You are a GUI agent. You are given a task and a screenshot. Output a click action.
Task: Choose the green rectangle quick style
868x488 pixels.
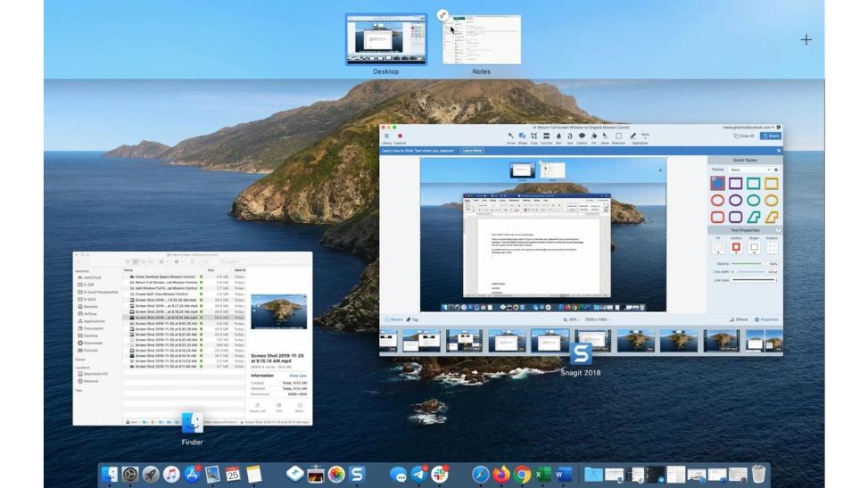tap(754, 184)
